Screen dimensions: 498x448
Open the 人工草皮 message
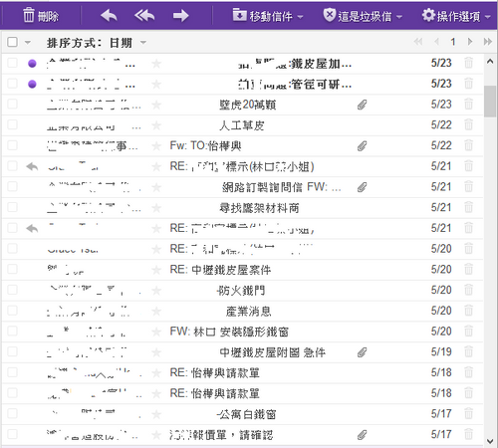coord(242,125)
